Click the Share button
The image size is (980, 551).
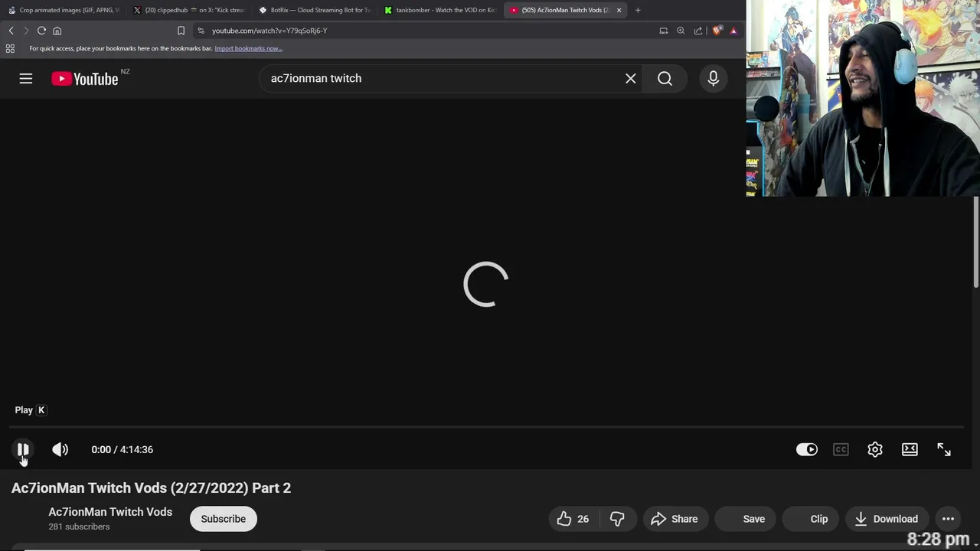[675, 519]
